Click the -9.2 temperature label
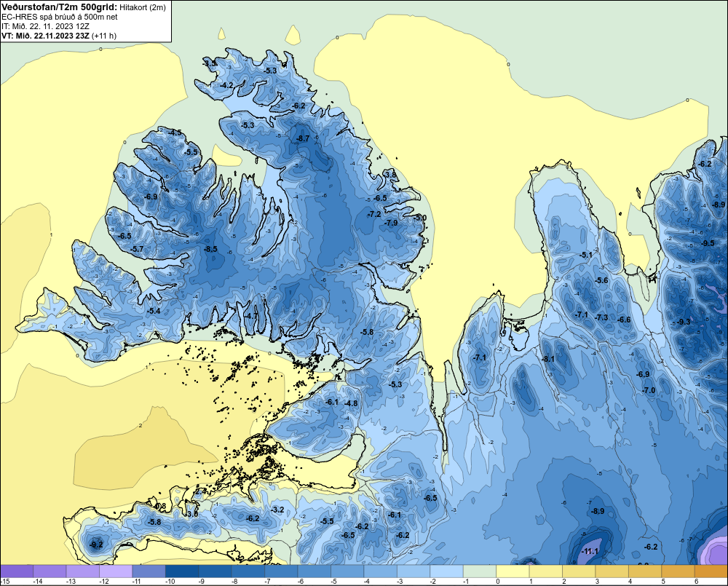The width and height of the screenshot is (728, 586). click(96, 545)
